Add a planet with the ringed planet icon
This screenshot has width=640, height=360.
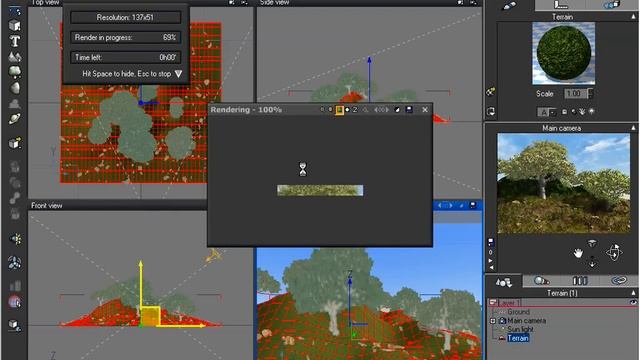[15, 119]
